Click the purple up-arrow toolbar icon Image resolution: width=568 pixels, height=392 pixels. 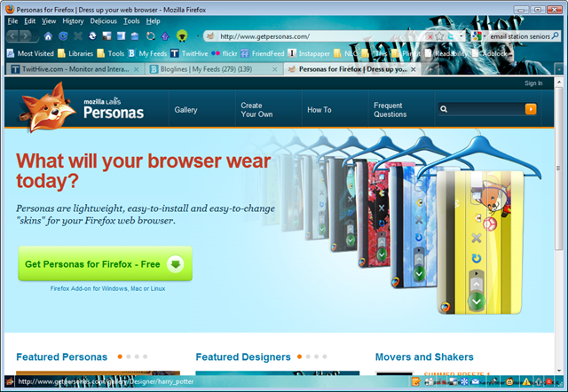pyautogui.click(x=165, y=35)
